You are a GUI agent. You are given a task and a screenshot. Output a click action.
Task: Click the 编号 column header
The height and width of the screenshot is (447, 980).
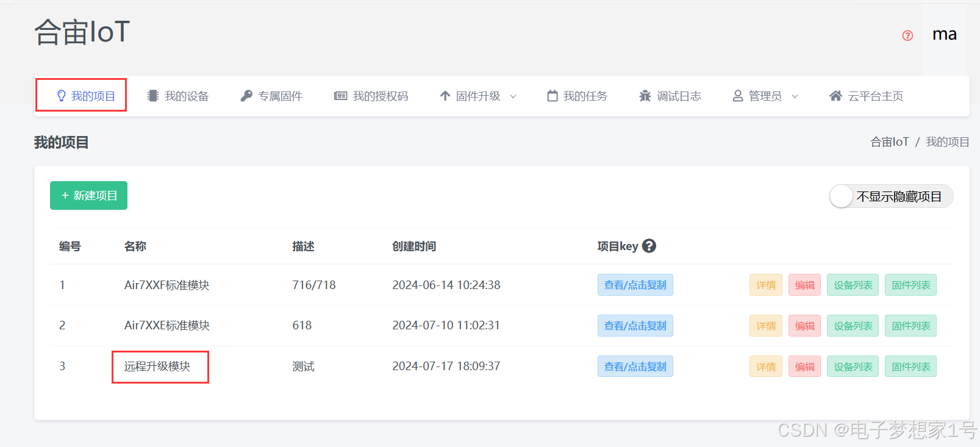coord(70,246)
